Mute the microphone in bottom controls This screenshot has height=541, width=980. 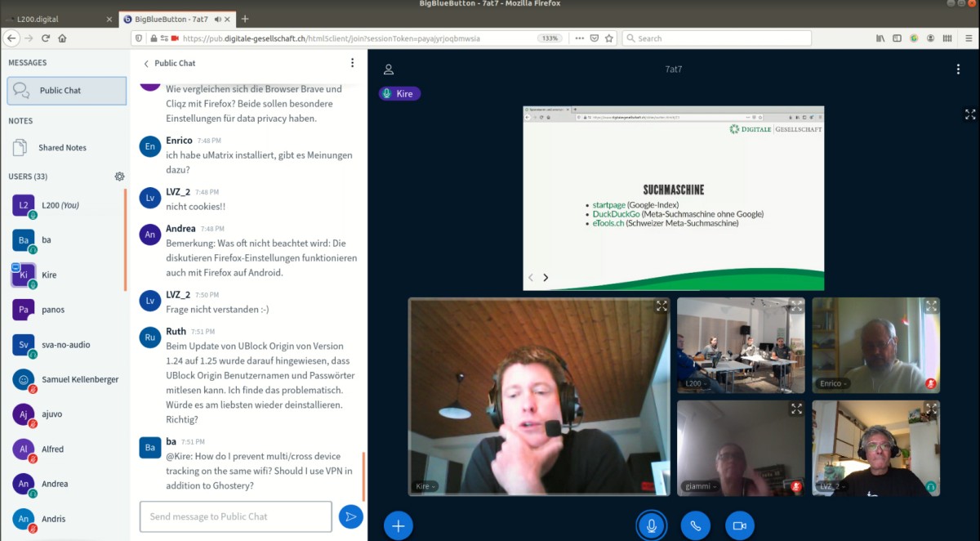[651, 525]
